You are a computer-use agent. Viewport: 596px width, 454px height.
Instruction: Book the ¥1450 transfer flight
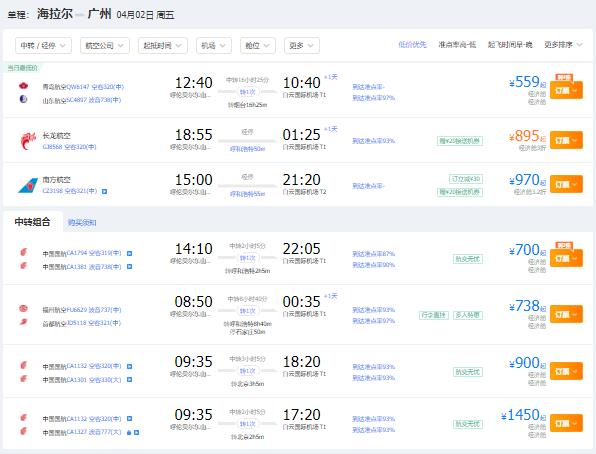coord(566,423)
